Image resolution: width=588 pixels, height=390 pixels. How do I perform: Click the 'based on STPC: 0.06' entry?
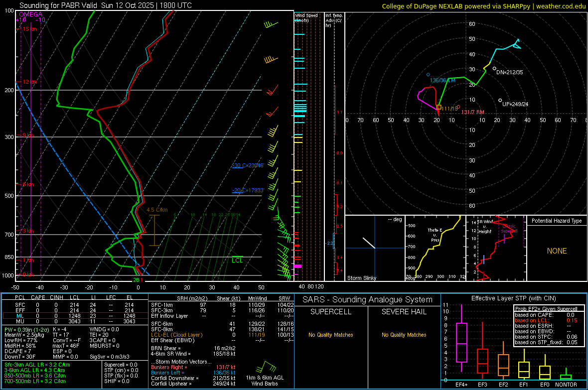coord(546,337)
